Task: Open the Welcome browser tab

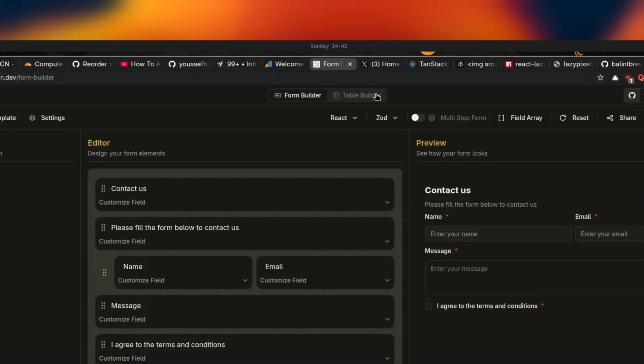Action: click(285, 64)
